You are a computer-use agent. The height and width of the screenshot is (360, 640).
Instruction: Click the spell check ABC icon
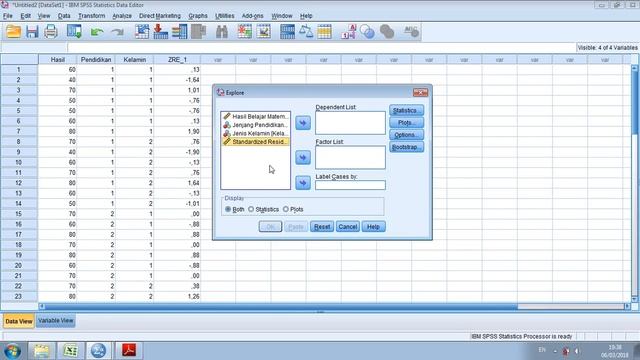tap(411, 32)
